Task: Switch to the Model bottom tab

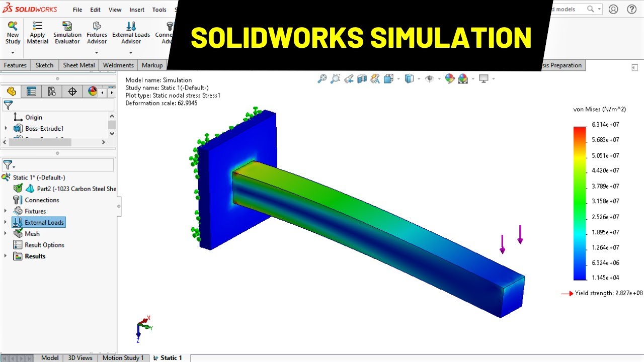Action: tap(50, 358)
